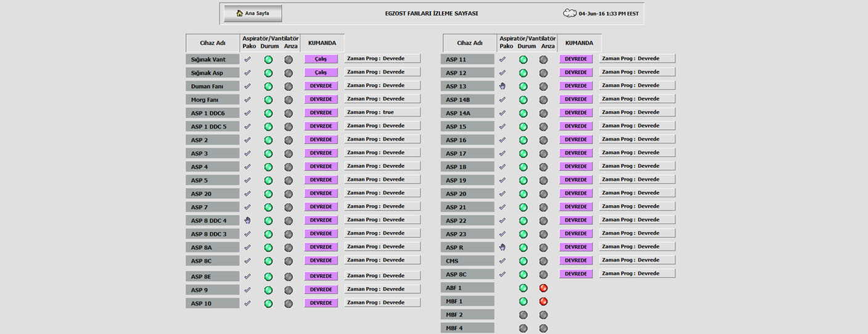
Task: Click the cloud weather icon
Action: pyautogui.click(x=569, y=13)
